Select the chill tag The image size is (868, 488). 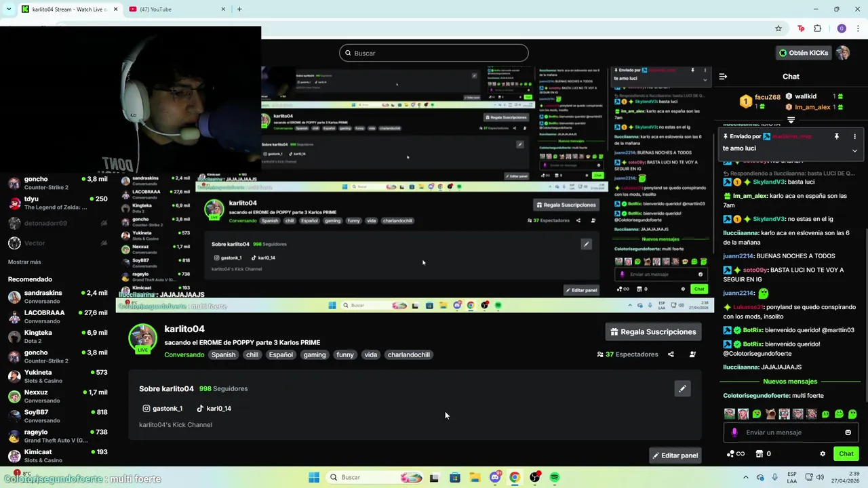pyautogui.click(x=252, y=354)
